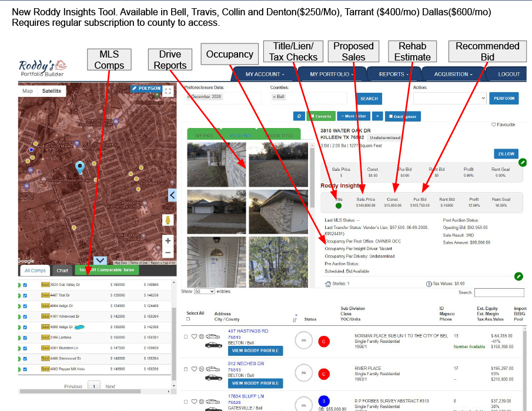Open the My Portfolio menu

332,74
